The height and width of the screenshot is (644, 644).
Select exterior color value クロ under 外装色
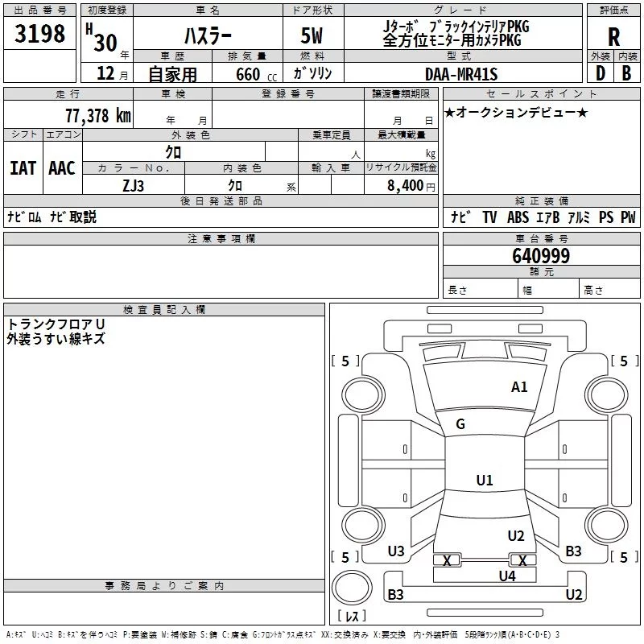(x=173, y=152)
